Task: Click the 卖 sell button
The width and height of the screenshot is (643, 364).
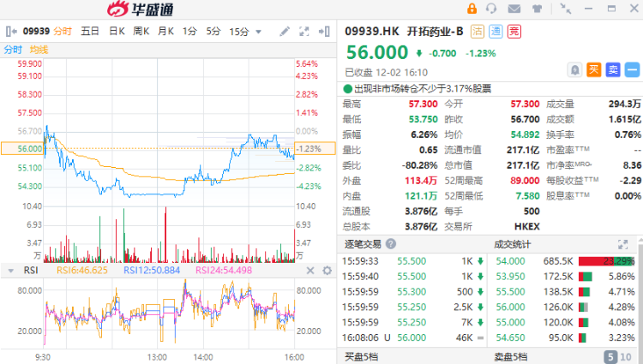Action: [x=613, y=70]
